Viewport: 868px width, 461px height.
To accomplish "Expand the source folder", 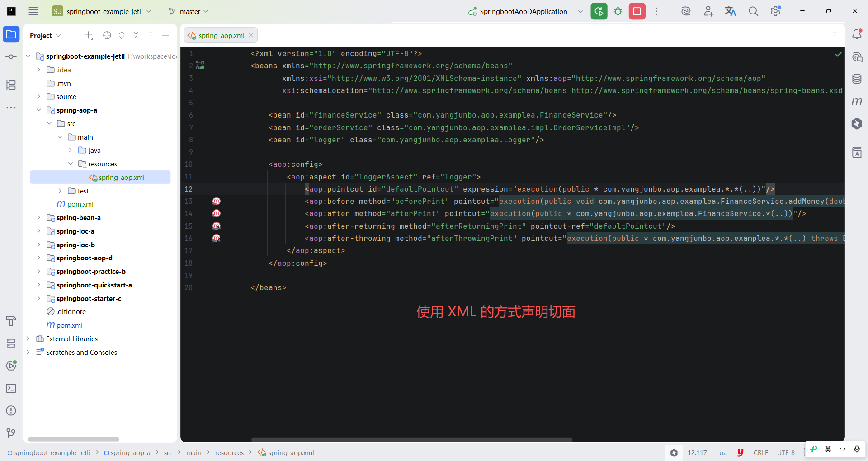I will (x=39, y=96).
